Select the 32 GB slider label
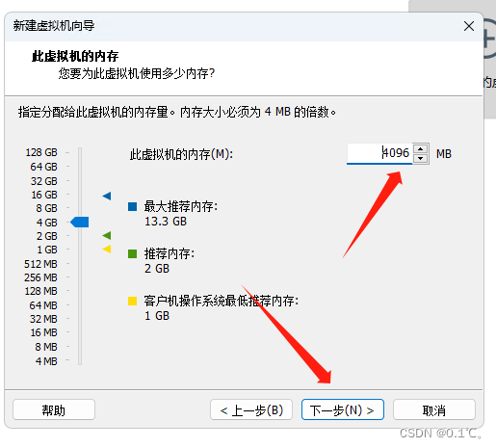The height and width of the screenshot is (448, 496). coord(43,181)
